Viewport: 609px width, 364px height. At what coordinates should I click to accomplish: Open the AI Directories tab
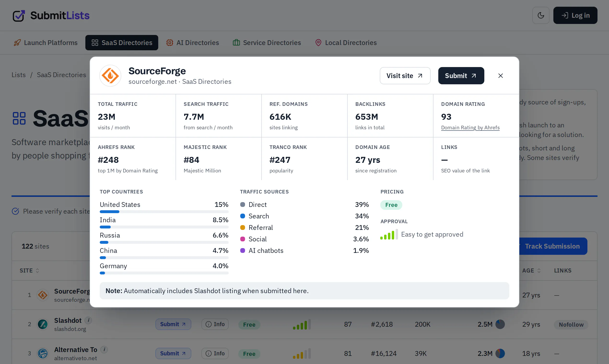coord(193,43)
